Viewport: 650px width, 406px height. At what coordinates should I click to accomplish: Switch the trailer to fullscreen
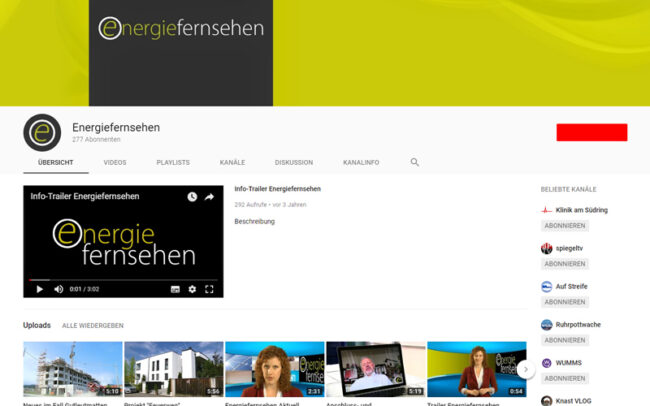[209, 289]
